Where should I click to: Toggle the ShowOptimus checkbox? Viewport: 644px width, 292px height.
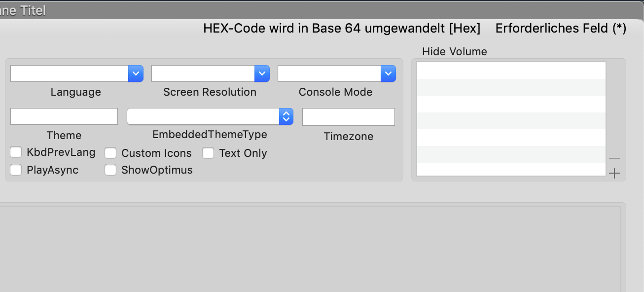[111, 170]
